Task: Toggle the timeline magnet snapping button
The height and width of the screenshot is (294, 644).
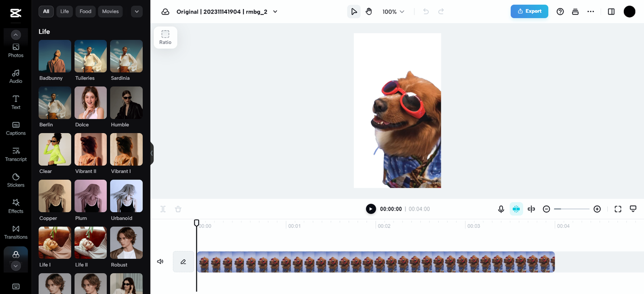Action: pyautogui.click(x=516, y=209)
